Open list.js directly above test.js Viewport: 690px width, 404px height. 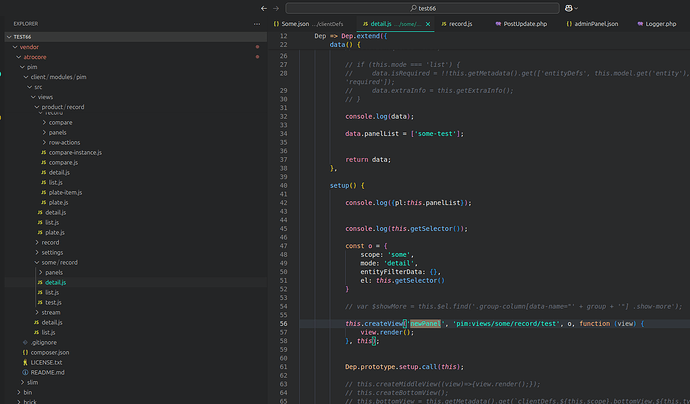click(x=52, y=293)
